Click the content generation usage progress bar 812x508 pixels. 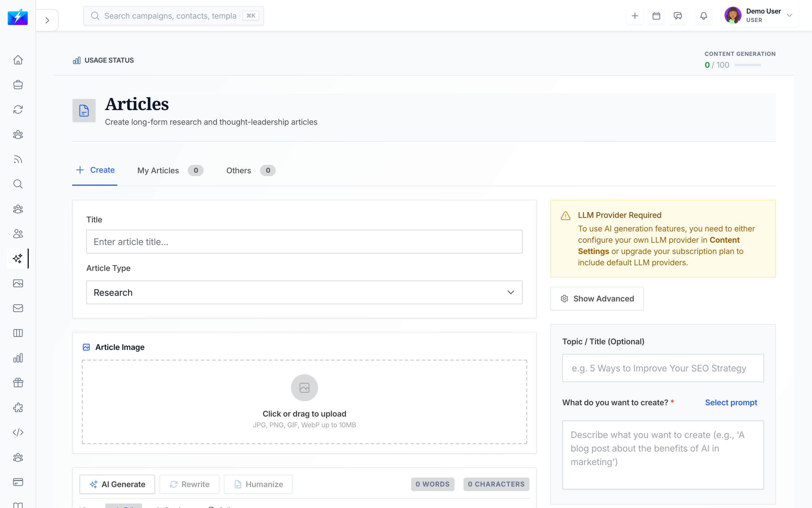[x=748, y=65]
